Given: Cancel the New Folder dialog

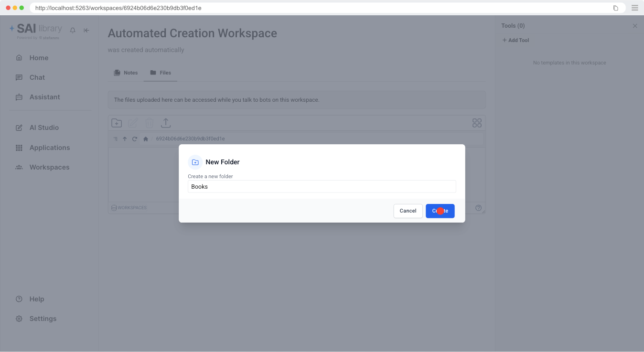Looking at the screenshot, I should pyautogui.click(x=408, y=211).
